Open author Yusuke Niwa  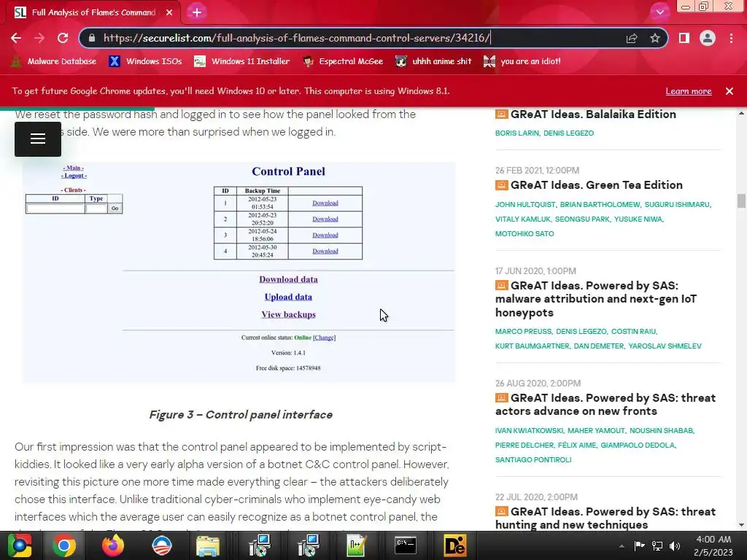(638, 219)
